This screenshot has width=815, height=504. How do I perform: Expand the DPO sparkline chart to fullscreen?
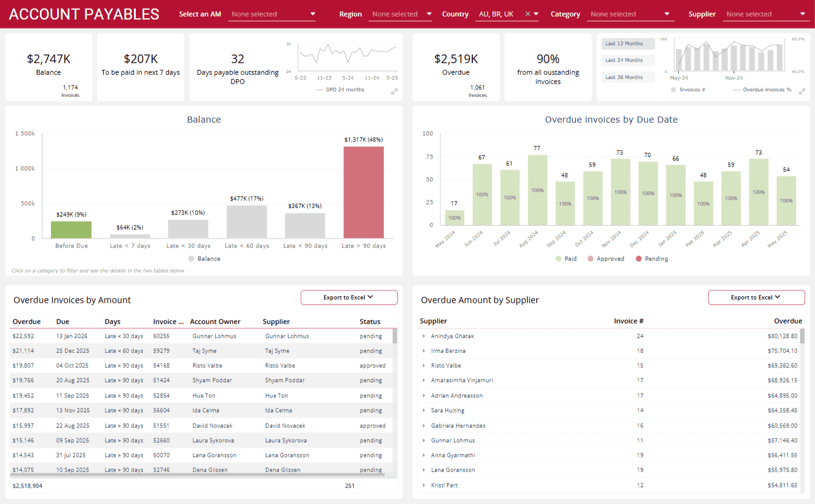[x=395, y=91]
